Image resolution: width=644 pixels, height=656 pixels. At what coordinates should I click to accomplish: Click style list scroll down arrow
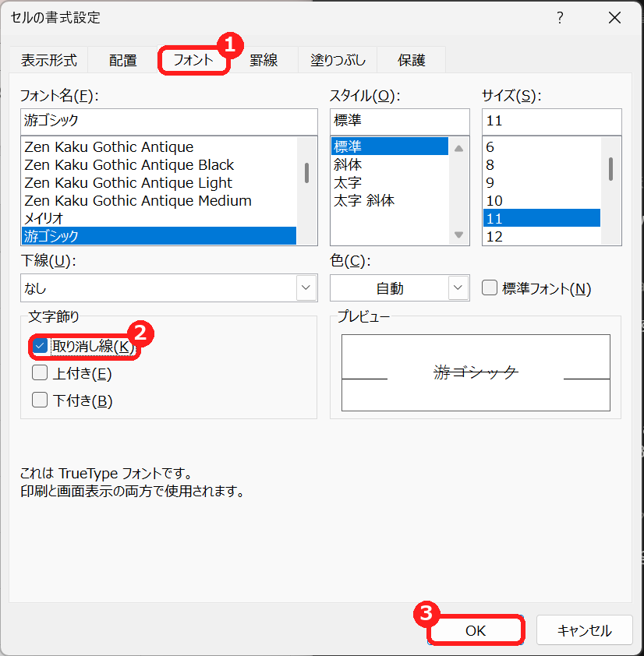pos(458,235)
